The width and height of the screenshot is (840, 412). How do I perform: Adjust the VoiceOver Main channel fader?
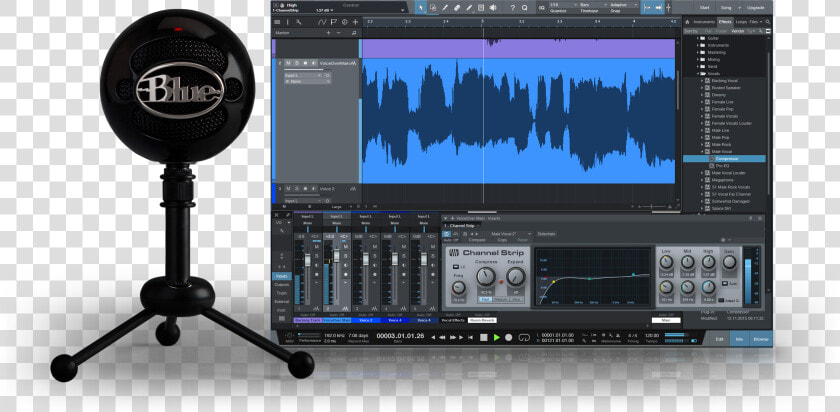(336, 256)
